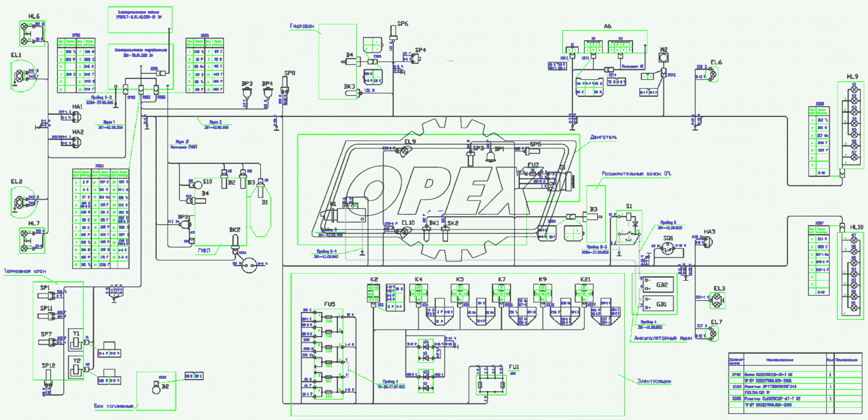Select the Y1 valve symbol
Viewport: 868px width, 420px height.
[x=76, y=340]
